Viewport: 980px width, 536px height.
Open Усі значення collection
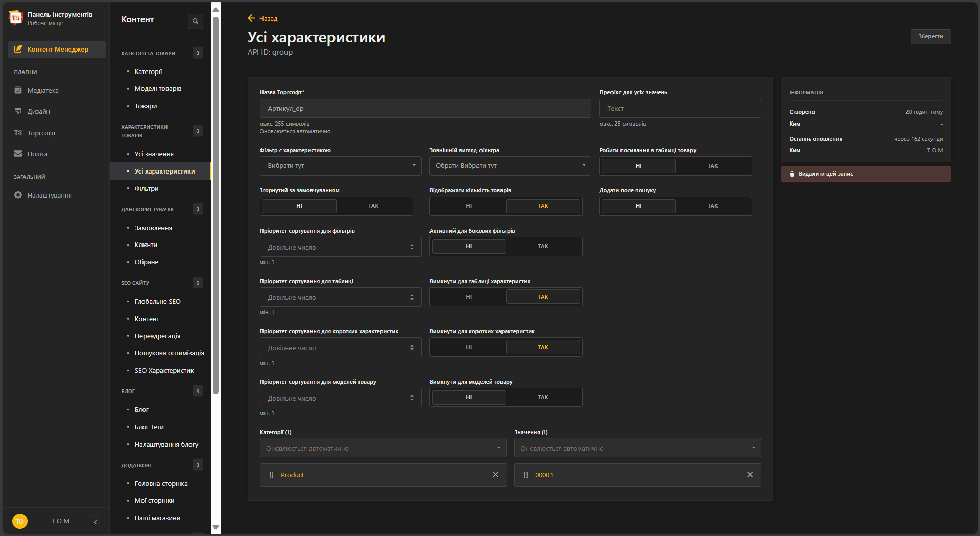(154, 154)
